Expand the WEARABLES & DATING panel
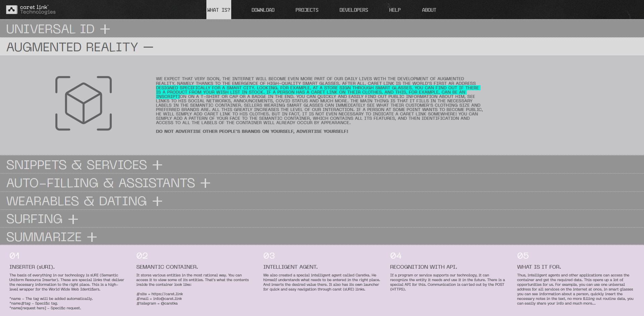644x316 pixels. [x=84, y=201]
